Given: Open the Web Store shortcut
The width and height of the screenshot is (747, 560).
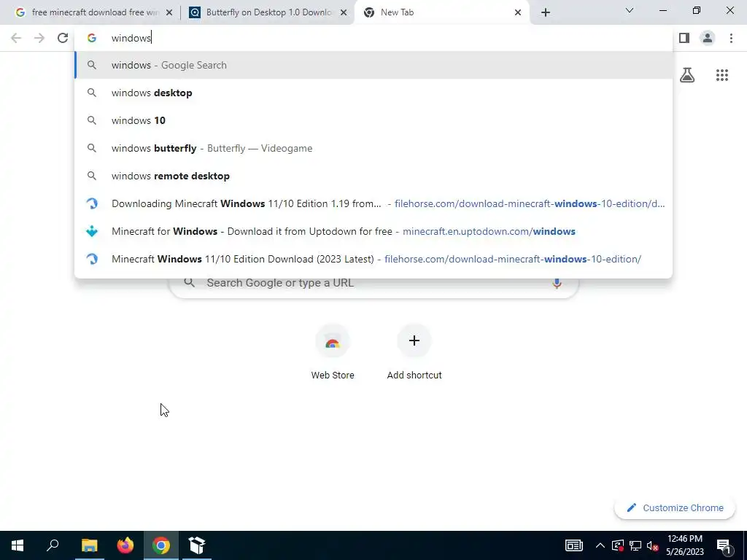Looking at the screenshot, I should 333,352.
